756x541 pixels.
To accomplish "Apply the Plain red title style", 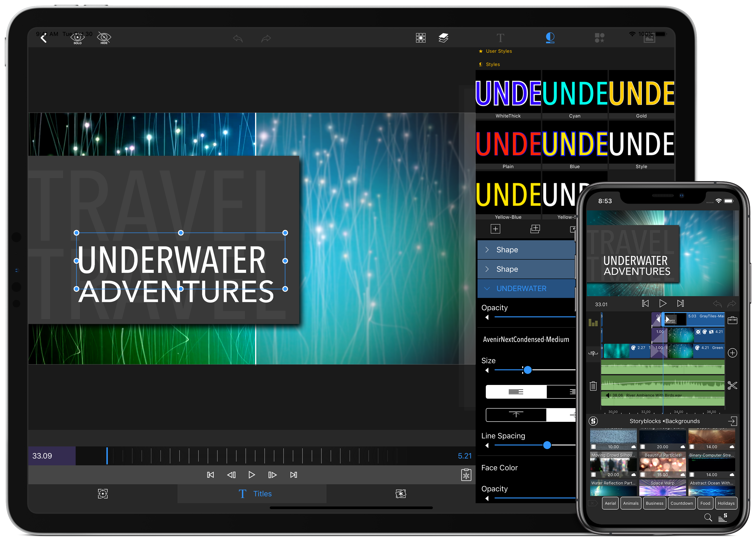I will [508, 145].
